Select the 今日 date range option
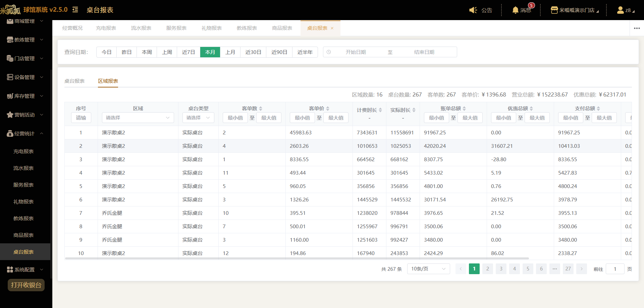Image resolution: width=644 pixels, height=308 pixels. pyautogui.click(x=107, y=52)
